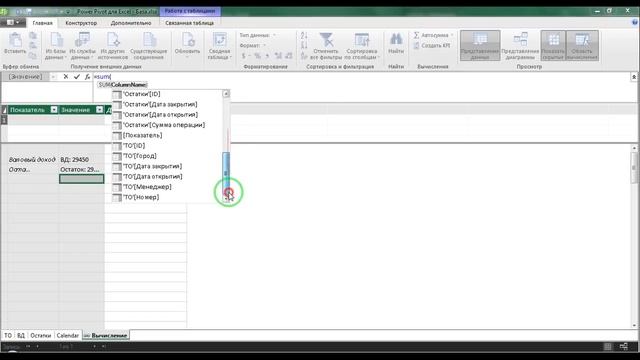
Task: Confirm formula with checkmark icon
Action: point(77,76)
